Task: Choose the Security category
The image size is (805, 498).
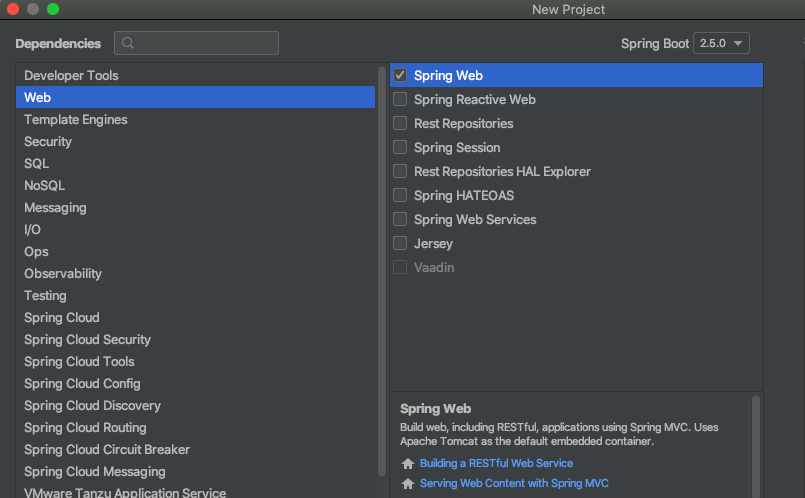Action: 196,141
